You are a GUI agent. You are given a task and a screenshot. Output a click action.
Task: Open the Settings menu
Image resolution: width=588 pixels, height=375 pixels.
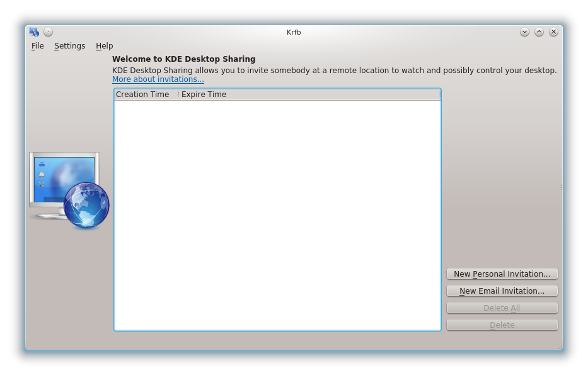coord(70,46)
